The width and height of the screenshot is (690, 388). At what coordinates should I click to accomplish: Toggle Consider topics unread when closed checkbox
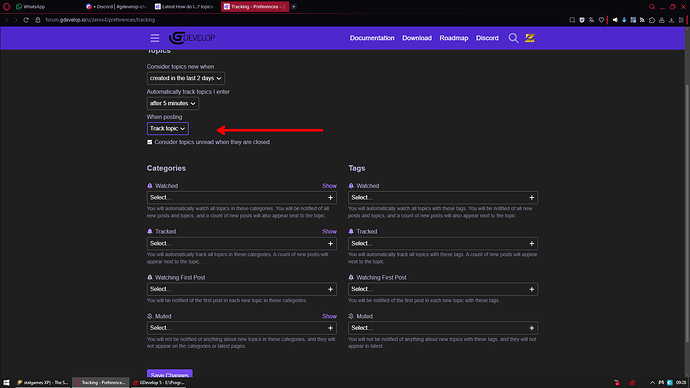150,142
